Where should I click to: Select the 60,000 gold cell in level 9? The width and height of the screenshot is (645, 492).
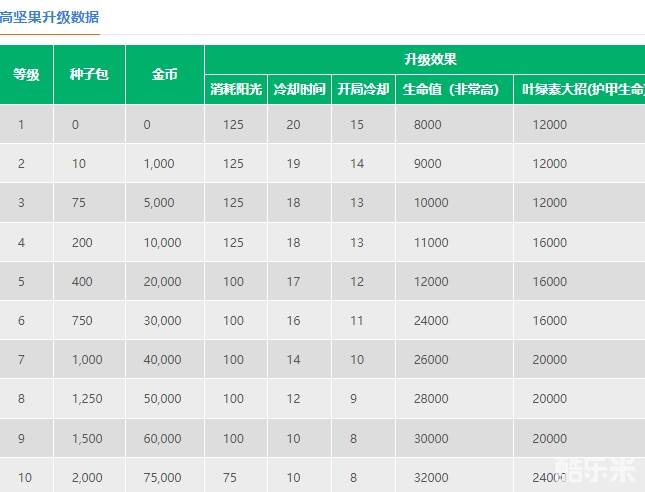pos(162,439)
